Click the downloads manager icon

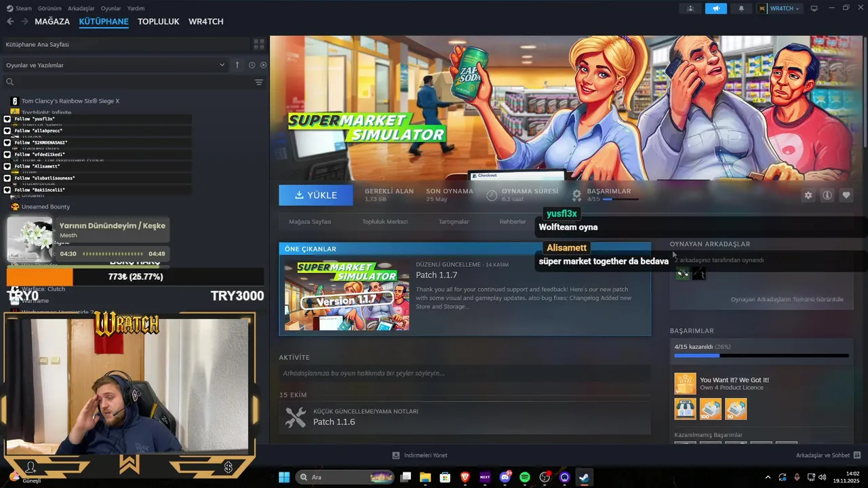[396, 455]
